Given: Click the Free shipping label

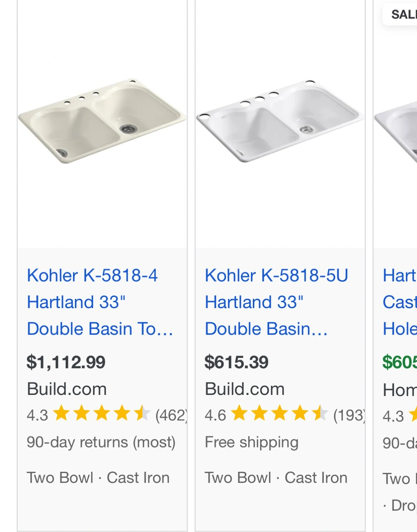Looking at the screenshot, I should [252, 442].
